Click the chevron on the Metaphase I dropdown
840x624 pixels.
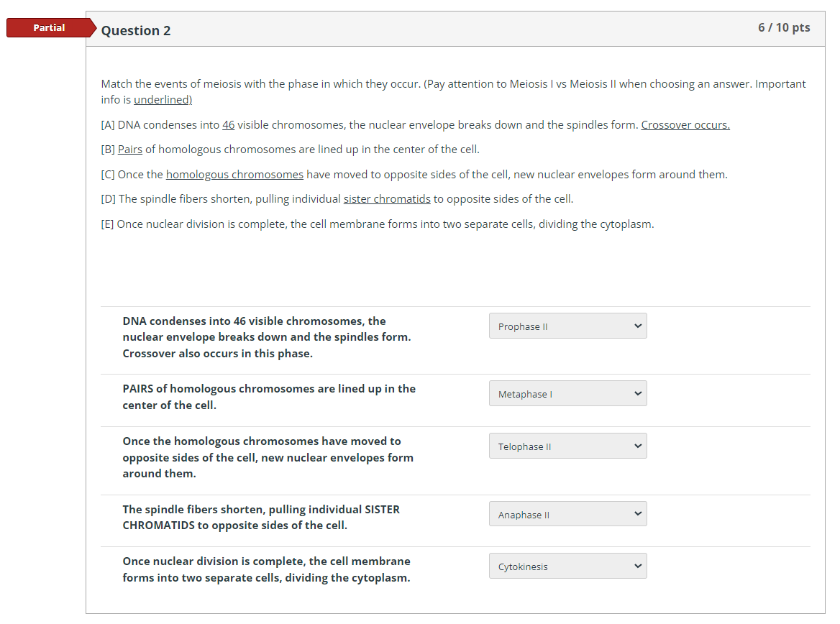637,393
